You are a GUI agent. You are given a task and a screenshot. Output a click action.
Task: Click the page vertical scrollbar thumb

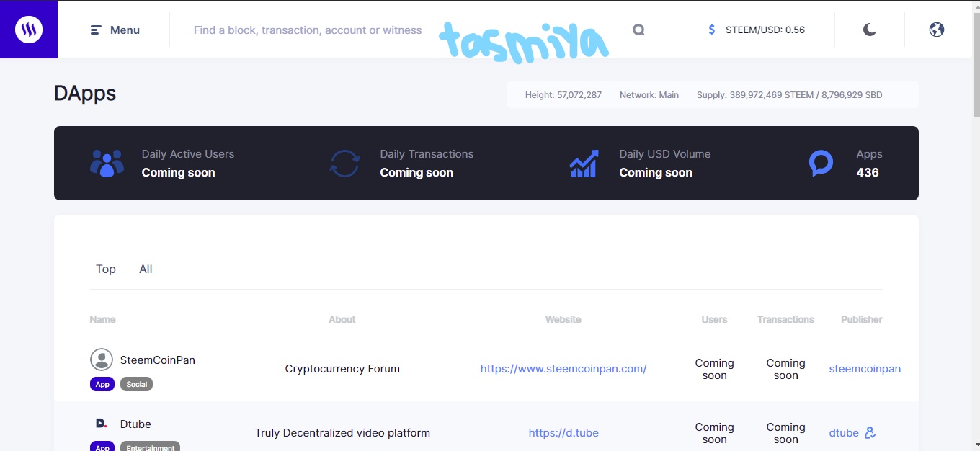tap(976, 63)
